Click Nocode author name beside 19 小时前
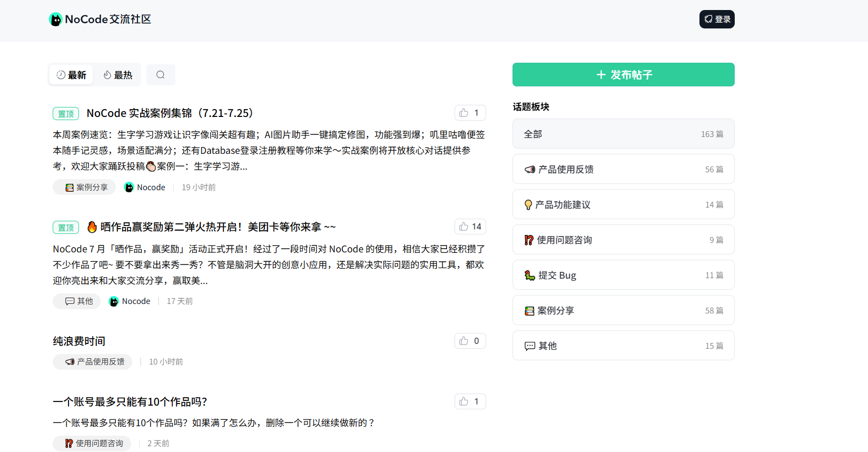Image resolution: width=868 pixels, height=452 pixels. [x=151, y=188]
